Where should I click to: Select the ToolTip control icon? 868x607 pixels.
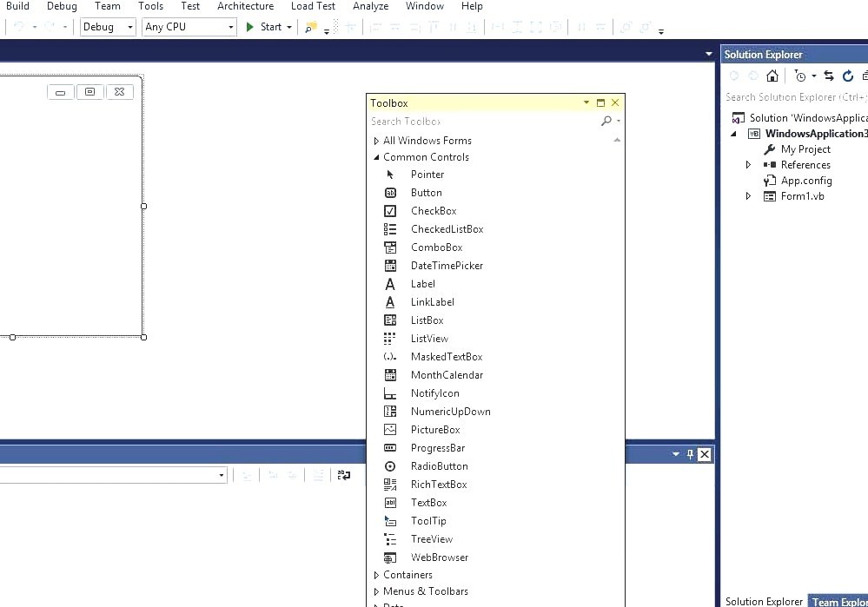pos(390,521)
